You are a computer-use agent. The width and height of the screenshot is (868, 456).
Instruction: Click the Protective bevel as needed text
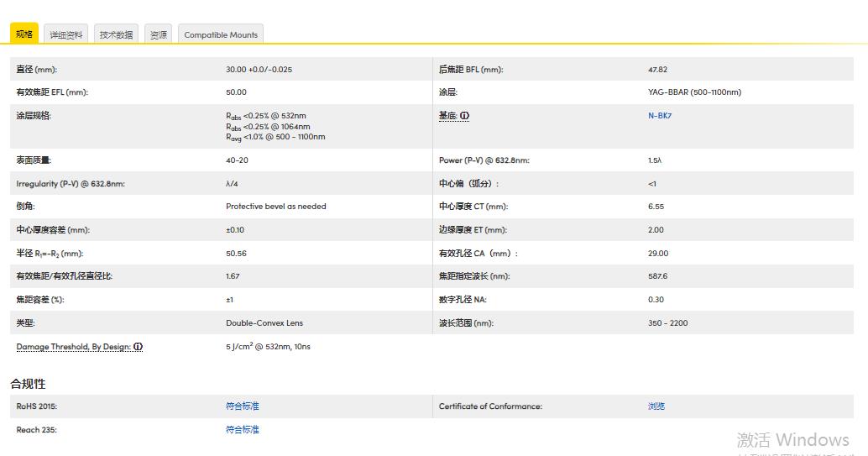click(276, 207)
